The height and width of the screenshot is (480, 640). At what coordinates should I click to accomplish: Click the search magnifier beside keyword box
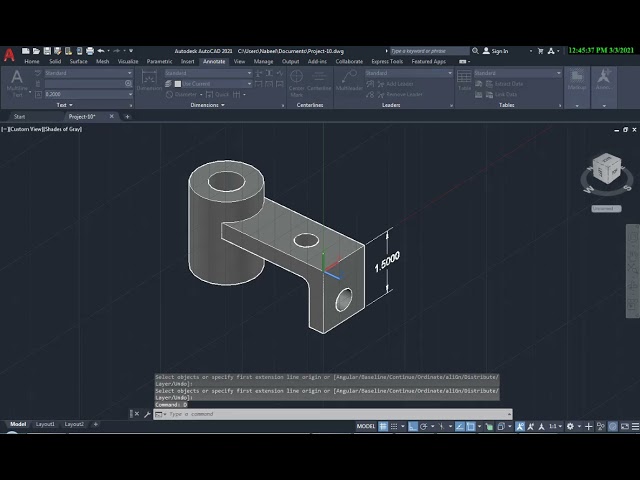pos(475,51)
